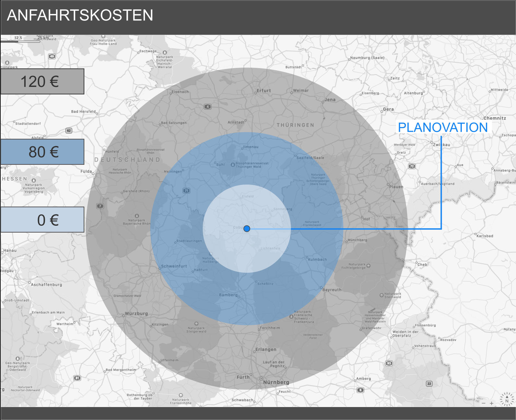Click the Bayreuth city label

[332, 290]
